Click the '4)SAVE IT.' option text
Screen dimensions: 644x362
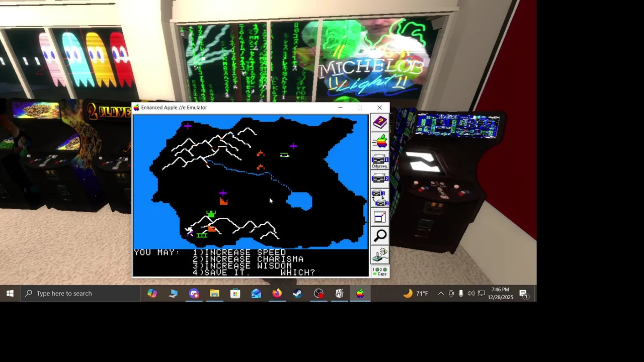(222, 272)
